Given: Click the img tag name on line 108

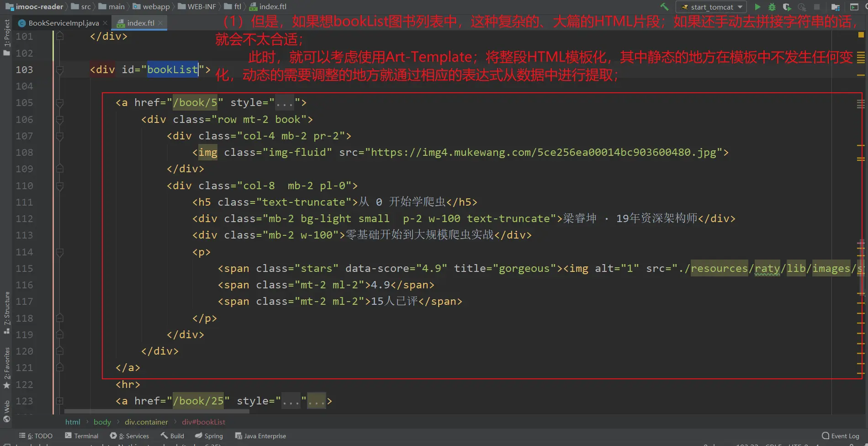Looking at the screenshot, I should pyautogui.click(x=208, y=153).
